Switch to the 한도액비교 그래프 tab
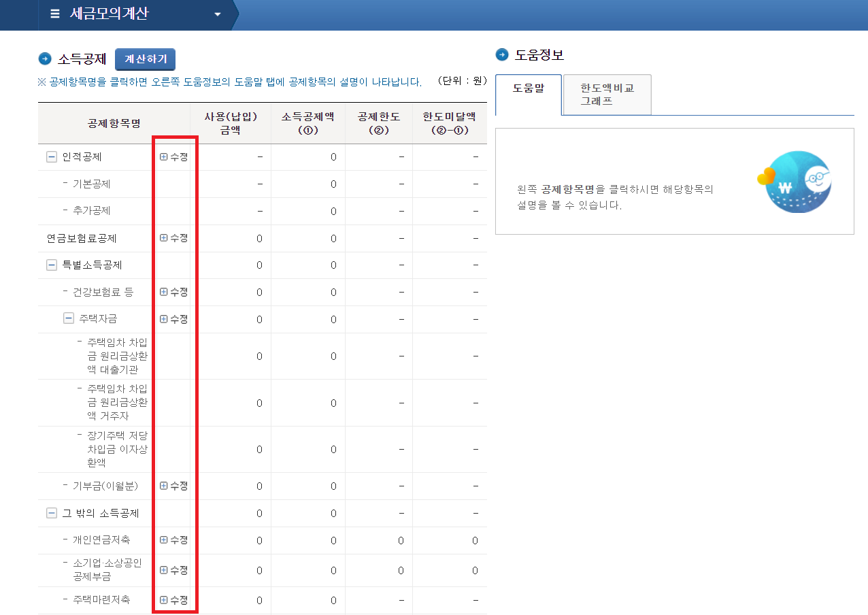868x615 pixels. click(606, 95)
